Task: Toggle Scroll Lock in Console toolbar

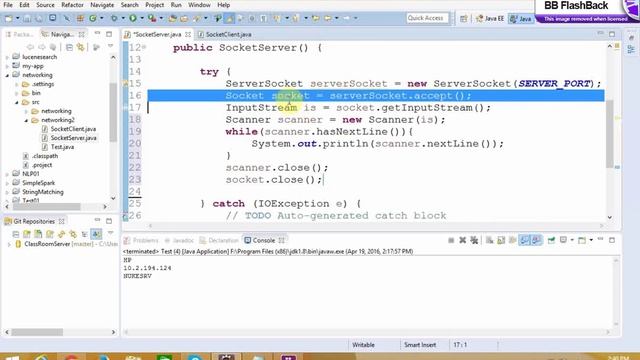Action: [x=501, y=240]
